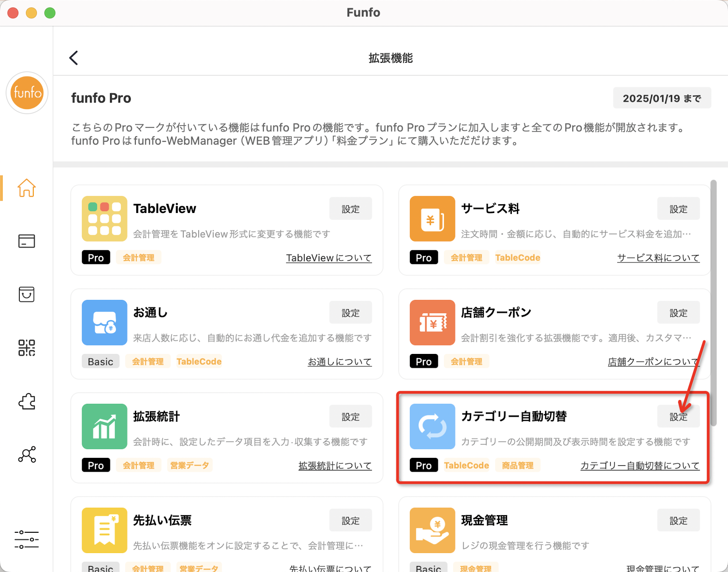Click the 現金管理 hand with coin icon
Viewport: 728px width, 572px height.
(x=432, y=530)
